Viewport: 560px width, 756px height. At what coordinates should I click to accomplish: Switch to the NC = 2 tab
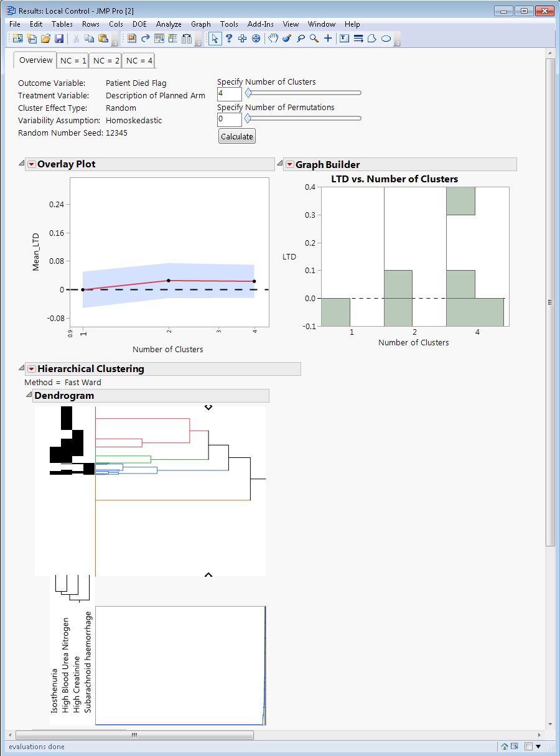(105, 60)
